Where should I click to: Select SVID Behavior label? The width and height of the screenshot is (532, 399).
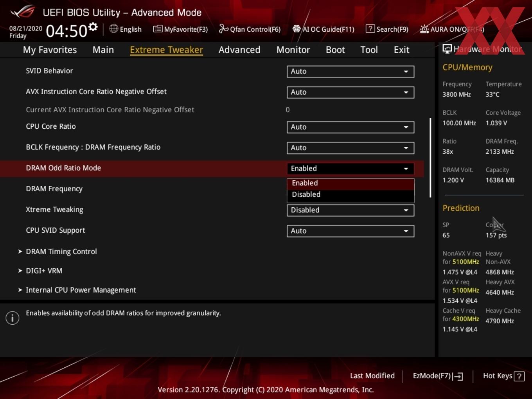click(x=49, y=71)
